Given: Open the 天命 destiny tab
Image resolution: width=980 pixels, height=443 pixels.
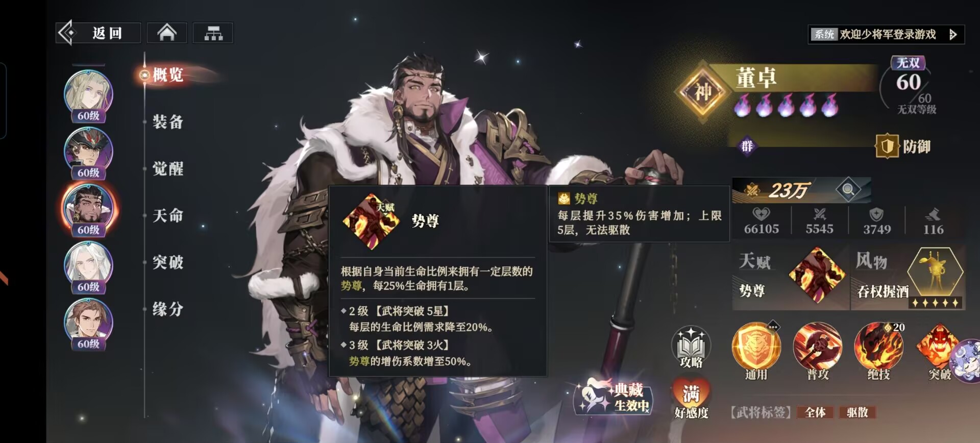Looking at the screenshot, I should (x=168, y=215).
